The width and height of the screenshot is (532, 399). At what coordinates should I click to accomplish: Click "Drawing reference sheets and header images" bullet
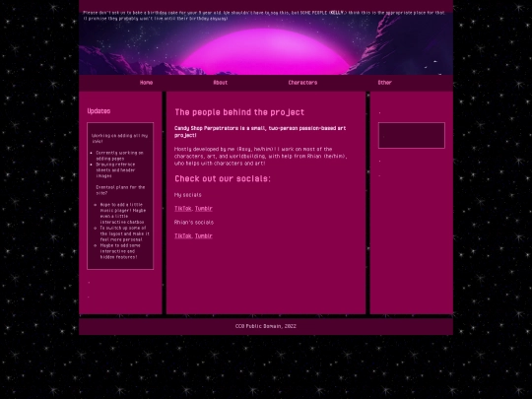coord(115,170)
